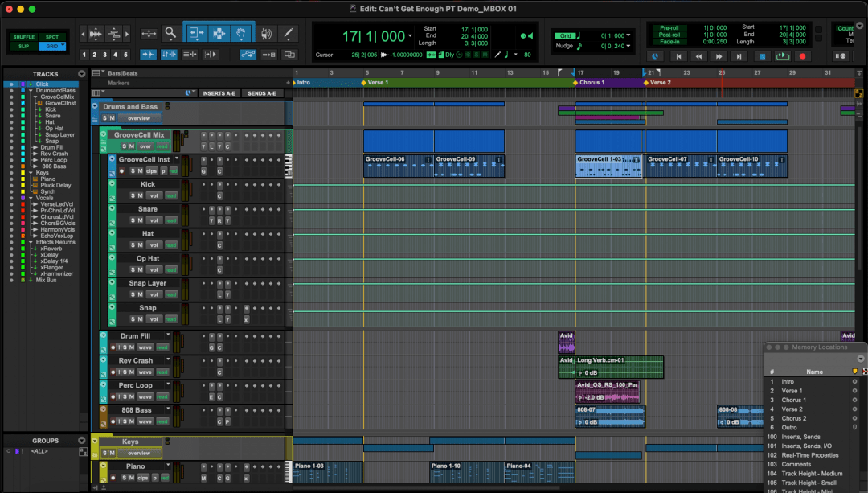
Task: Show the SENDS A-E column
Action: pos(261,92)
